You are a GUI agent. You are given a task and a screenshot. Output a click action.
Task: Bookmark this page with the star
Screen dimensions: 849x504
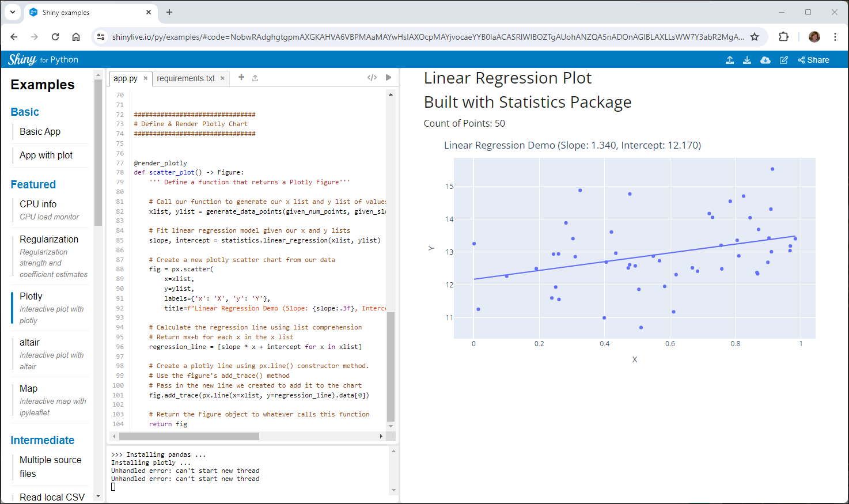(x=755, y=37)
